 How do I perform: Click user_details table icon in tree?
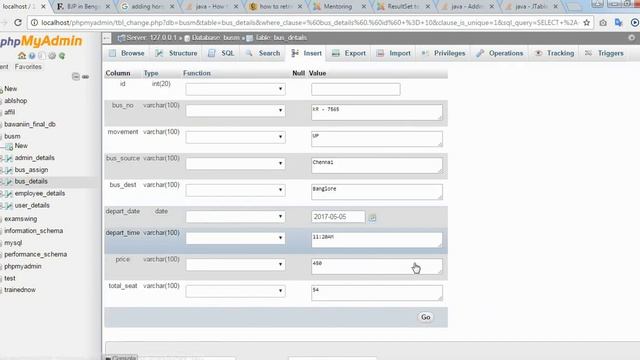[x=9, y=205]
